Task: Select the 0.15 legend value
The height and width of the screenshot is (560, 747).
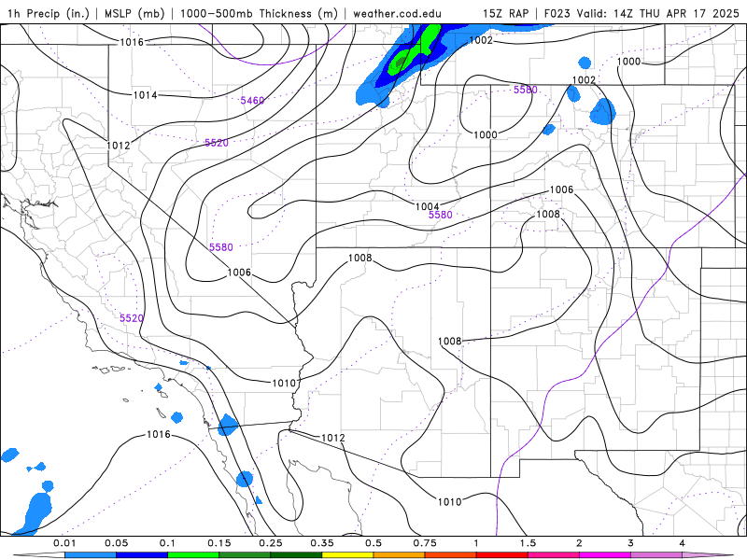Action: point(219,543)
